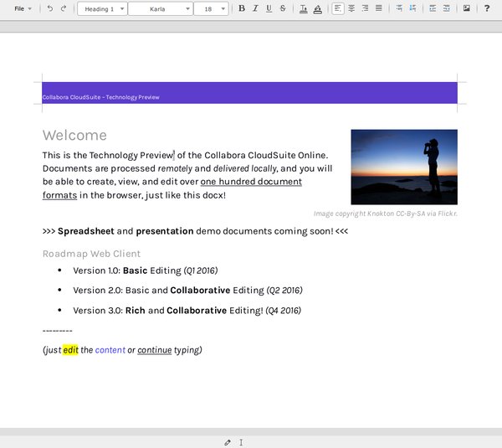Screen dimensions: 502x448
Task: Select the sunset silhouette image
Action: point(404,167)
